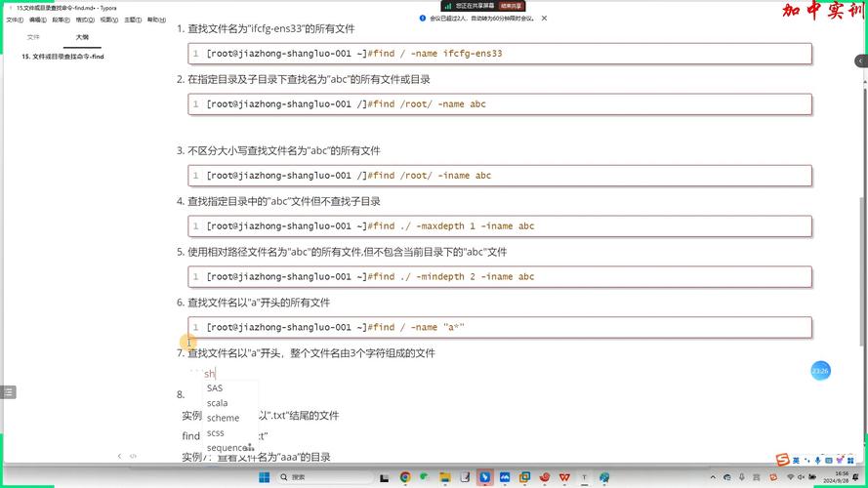This screenshot has width=868, height=488.
Task: Click code block 'find / -name "a*"'
Action: 500,327
